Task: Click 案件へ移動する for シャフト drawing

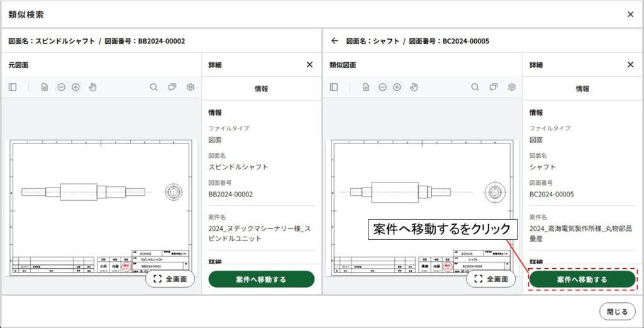Action: (582, 280)
